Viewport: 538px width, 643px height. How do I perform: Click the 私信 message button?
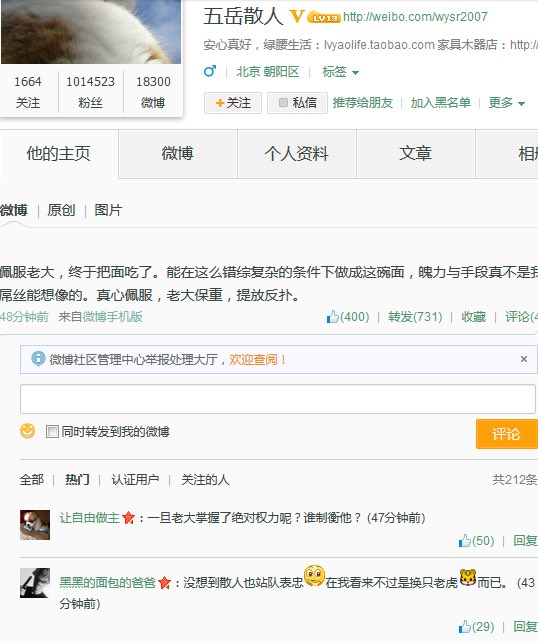click(x=297, y=103)
